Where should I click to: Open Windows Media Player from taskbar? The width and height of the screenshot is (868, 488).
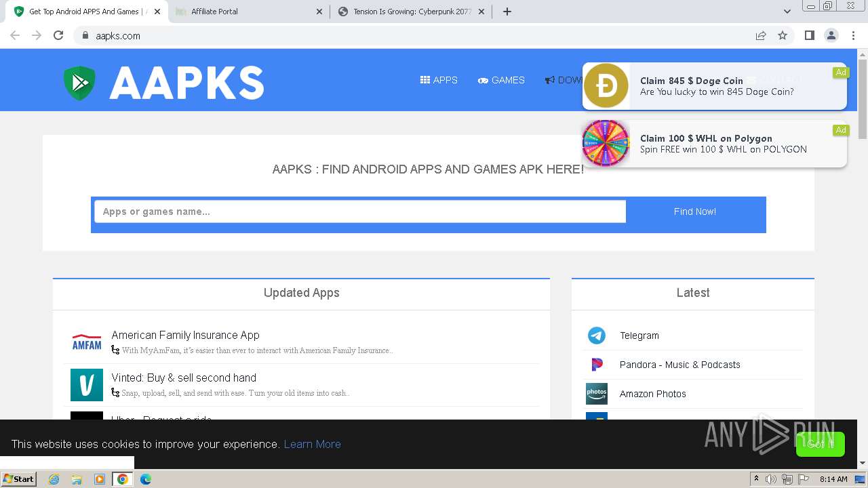click(x=100, y=479)
